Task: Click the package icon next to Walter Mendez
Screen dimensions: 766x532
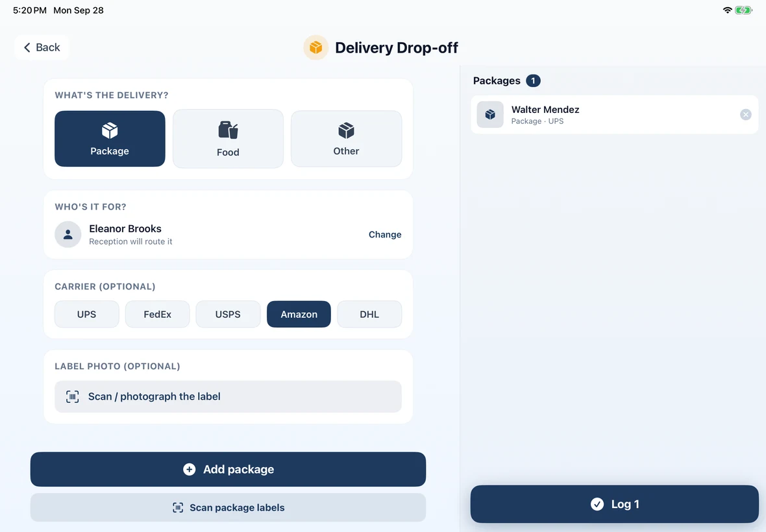Action: tap(490, 115)
